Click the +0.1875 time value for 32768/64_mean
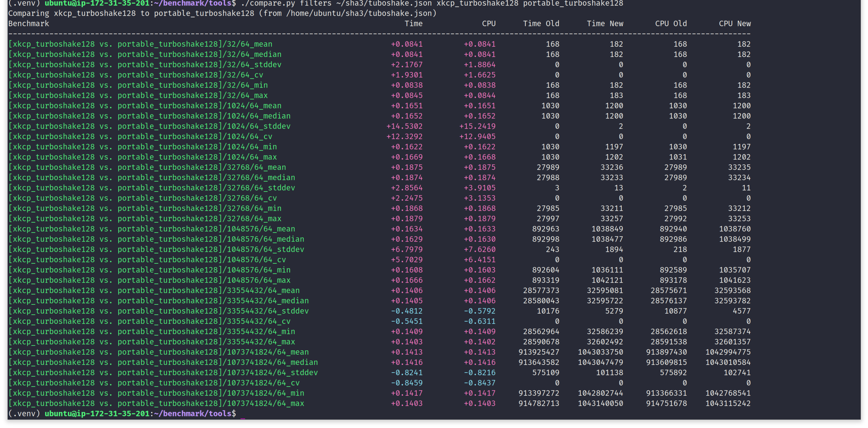The width and height of the screenshot is (868, 428). tap(407, 167)
